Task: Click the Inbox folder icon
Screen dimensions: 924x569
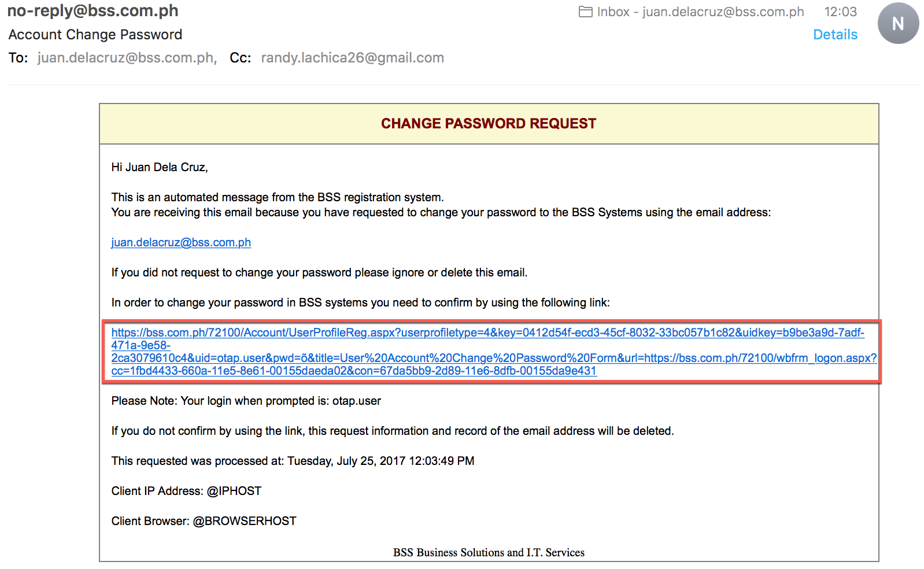Action: pyautogui.click(x=585, y=12)
